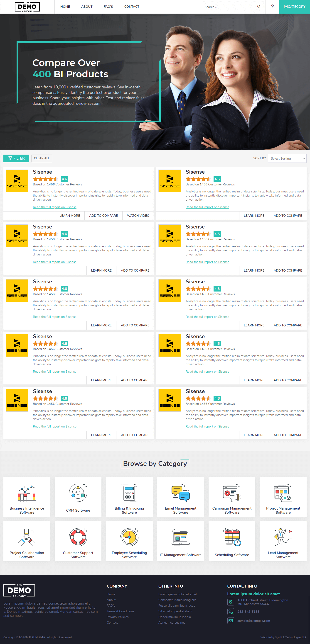
Task: Open Billing & Invoicing Software icon
Action: (129, 492)
